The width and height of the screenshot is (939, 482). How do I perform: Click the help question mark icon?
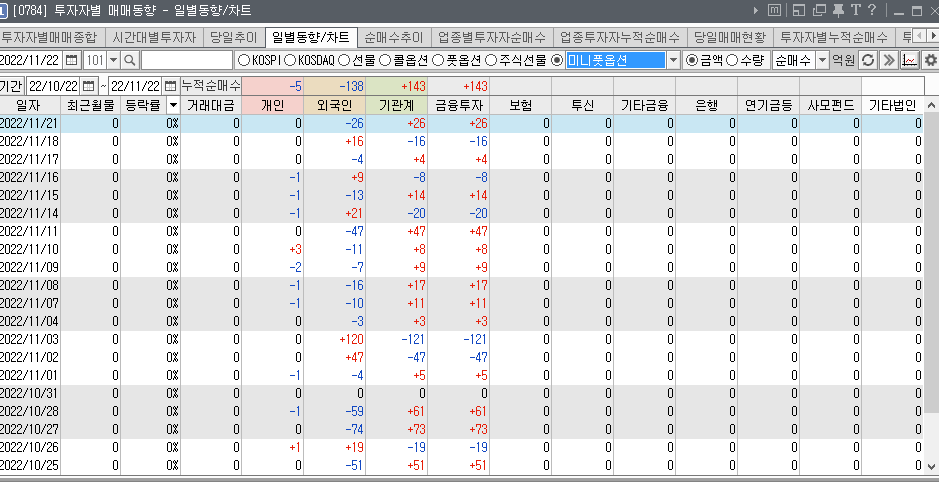click(x=870, y=12)
